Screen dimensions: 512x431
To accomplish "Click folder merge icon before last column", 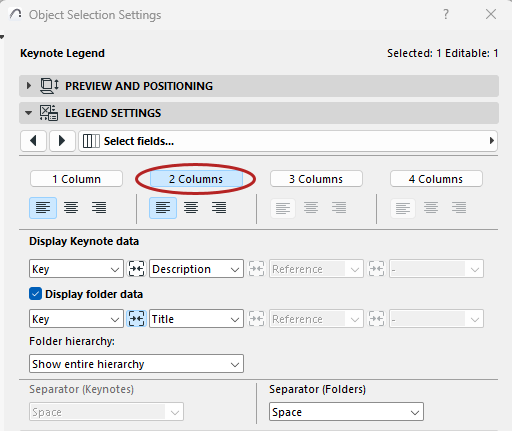I will [376, 319].
